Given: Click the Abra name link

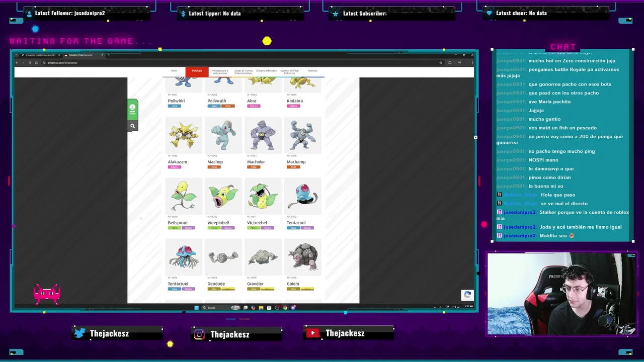Looking at the screenshot, I should [x=252, y=101].
